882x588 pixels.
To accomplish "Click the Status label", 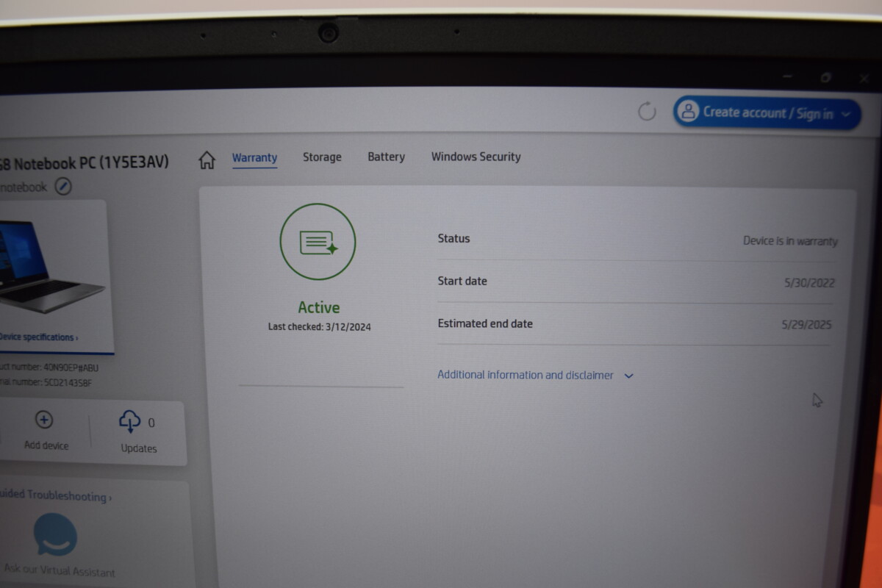I will click(453, 238).
